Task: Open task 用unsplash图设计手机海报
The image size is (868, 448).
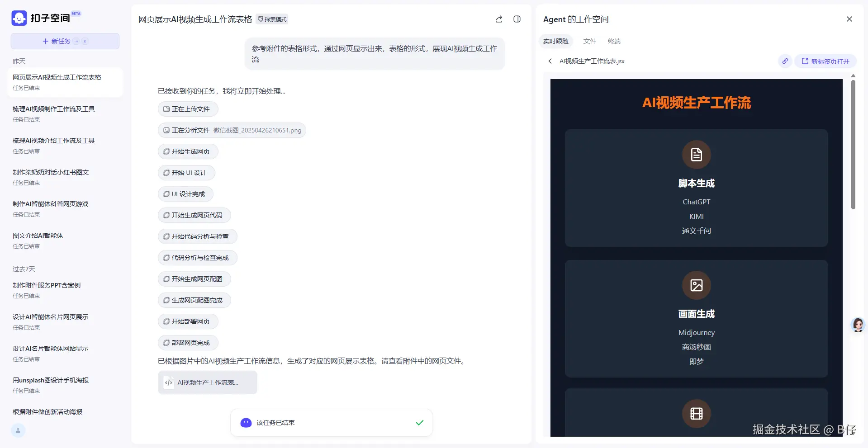Action: coord(65,385)
